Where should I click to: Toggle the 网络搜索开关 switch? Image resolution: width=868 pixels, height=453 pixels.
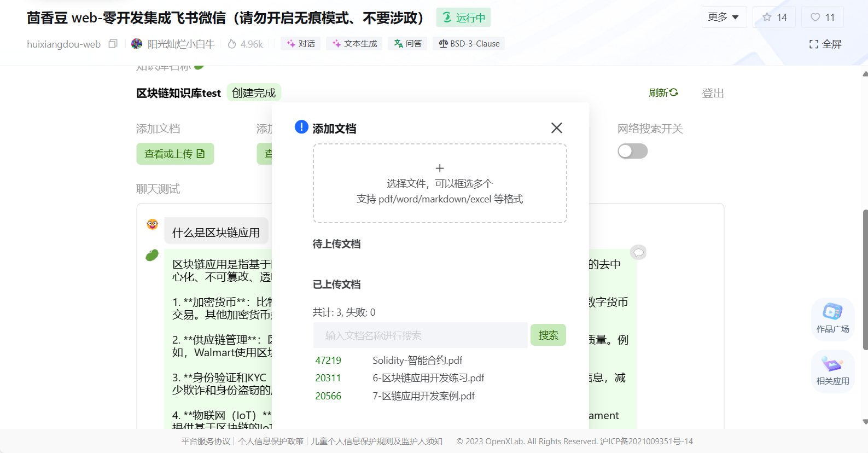632,151
